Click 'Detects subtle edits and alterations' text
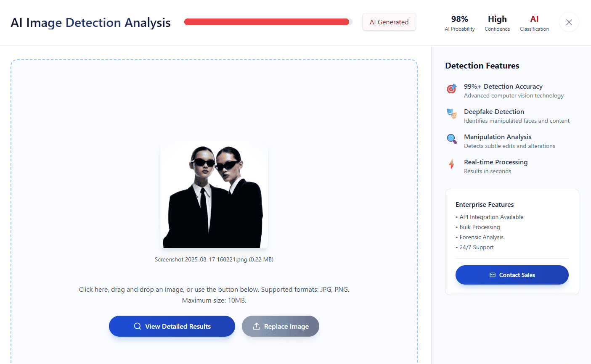 click(509, 146)
